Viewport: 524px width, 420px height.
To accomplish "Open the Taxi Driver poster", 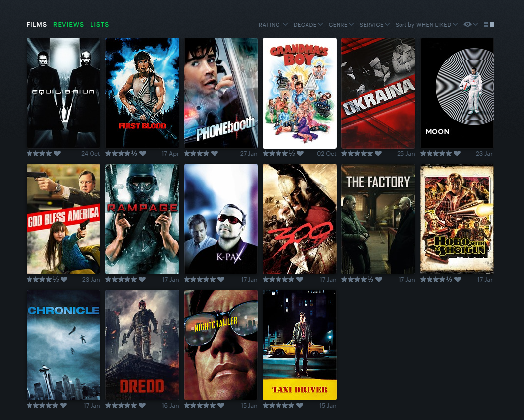I will point(300,345).
